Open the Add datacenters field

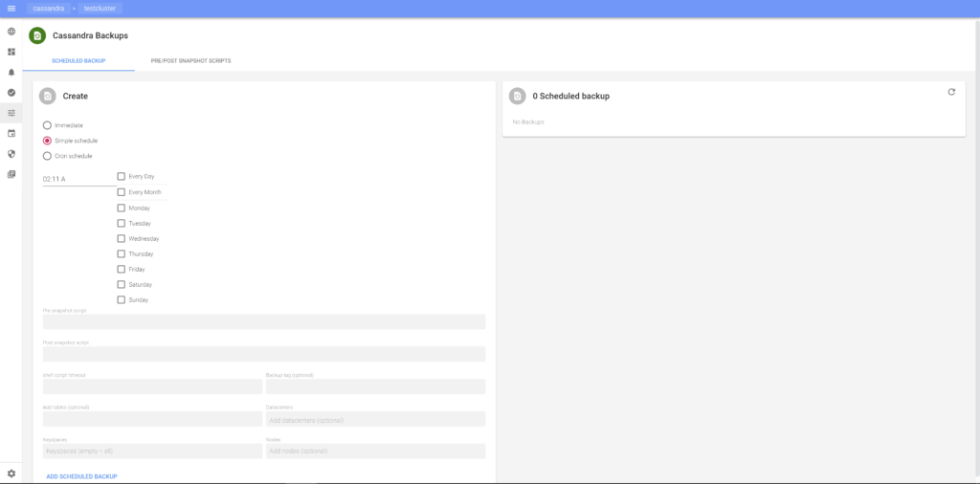[x=375, y=419]
